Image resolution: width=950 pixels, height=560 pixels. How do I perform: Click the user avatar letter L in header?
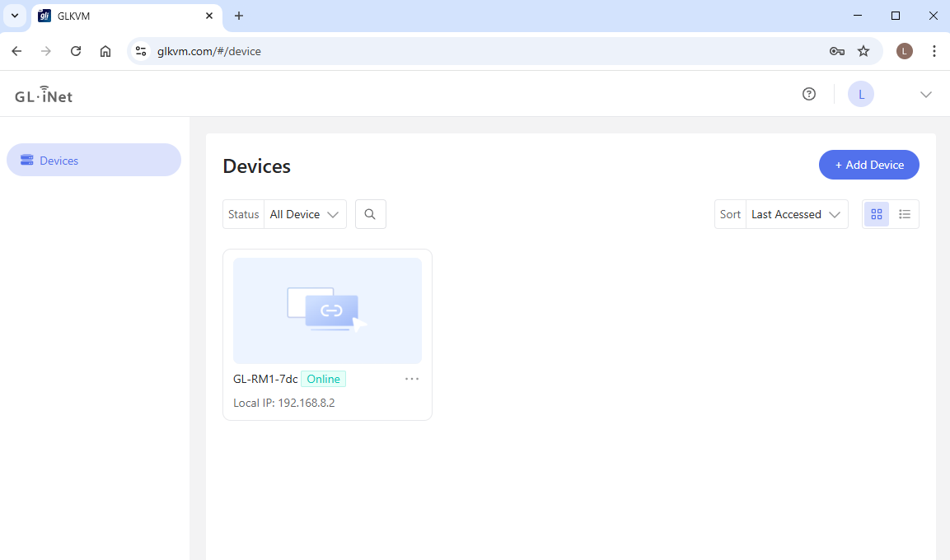pyautogui.click(x=861, y=95)
